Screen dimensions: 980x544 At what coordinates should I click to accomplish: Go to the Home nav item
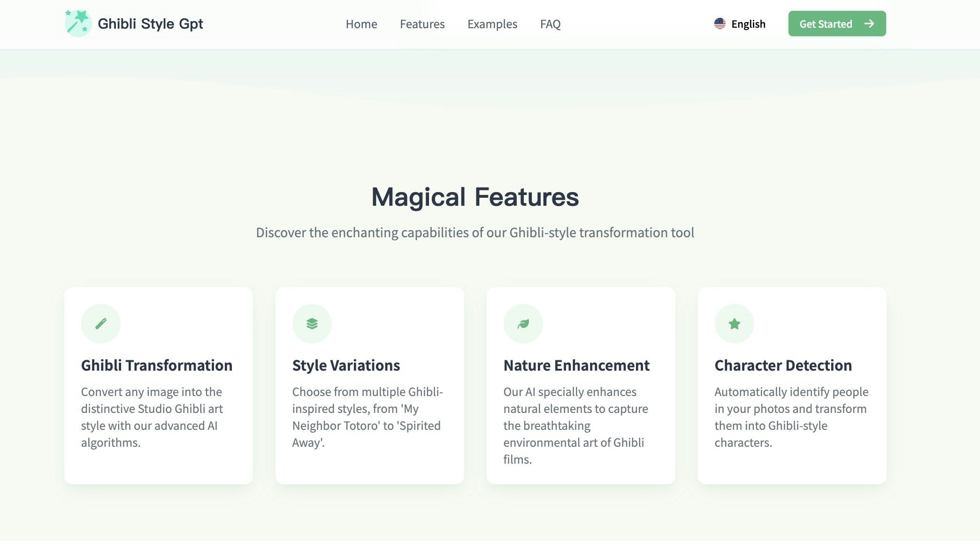pos(361,24)
